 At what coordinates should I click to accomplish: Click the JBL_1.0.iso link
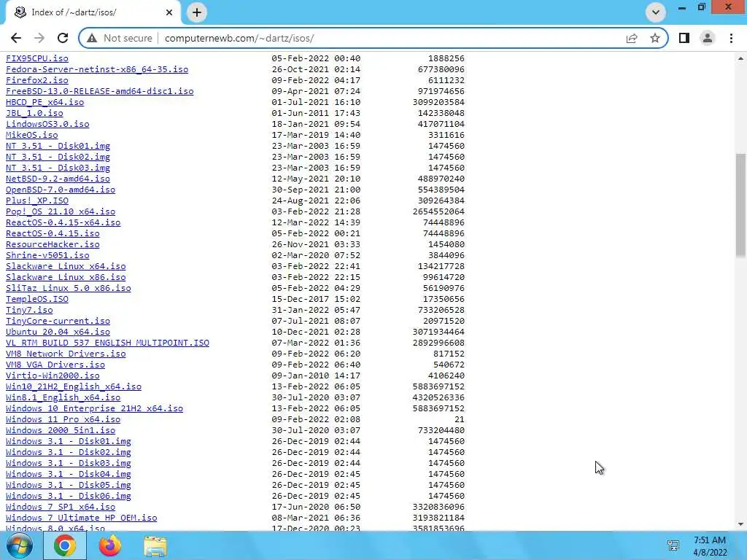point(34,113)
